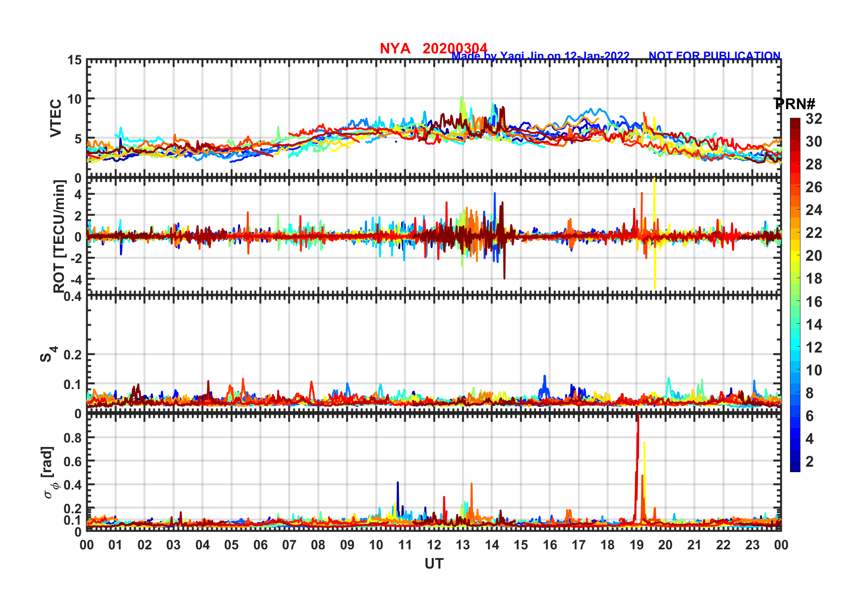Click the UT x-axis label
The width and height of the screenshot is (868, 590).
click(434, 564)
